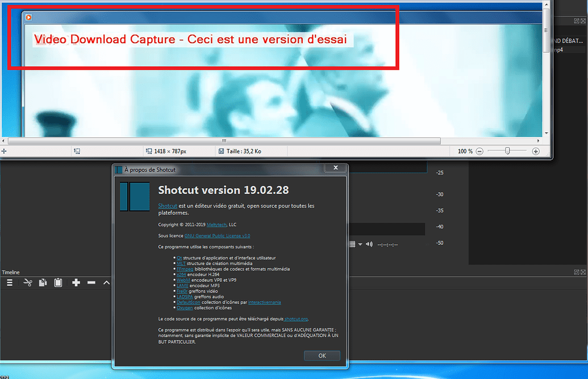Image resolution: width=588 pixels, height=379 pixels.
Task: Open the LADSPA audio plugins link
Action: click(185, 297)
